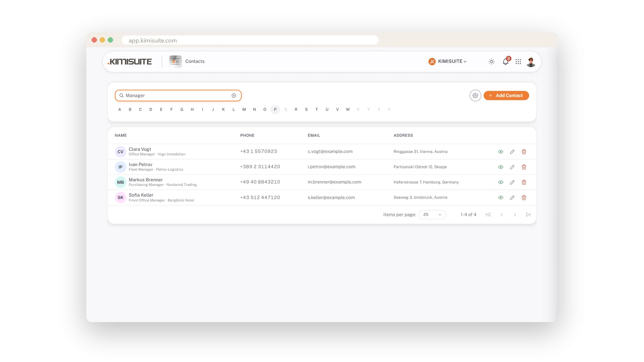Open email c.vogt@example.com
This screenshot has width=644, height=362.
pos(330,152)
